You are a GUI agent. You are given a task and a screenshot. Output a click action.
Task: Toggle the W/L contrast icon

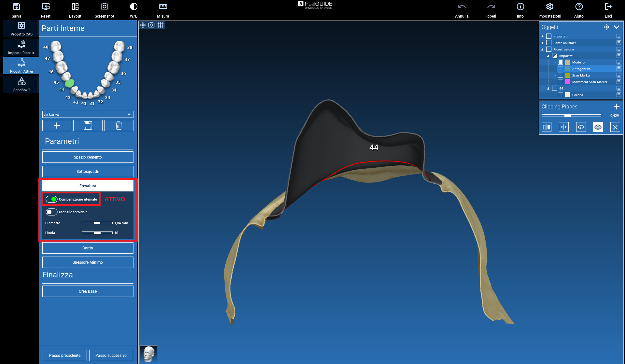pyautogui.click(x=133, y=7)
